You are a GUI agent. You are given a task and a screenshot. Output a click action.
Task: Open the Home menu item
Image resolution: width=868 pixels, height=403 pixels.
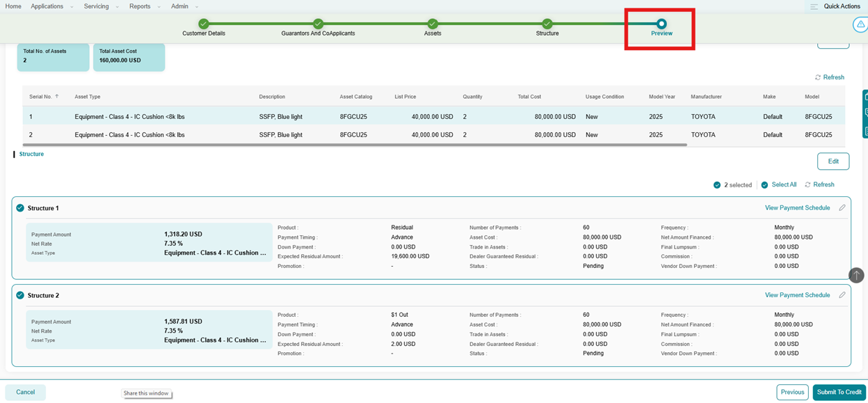(13, 6)
